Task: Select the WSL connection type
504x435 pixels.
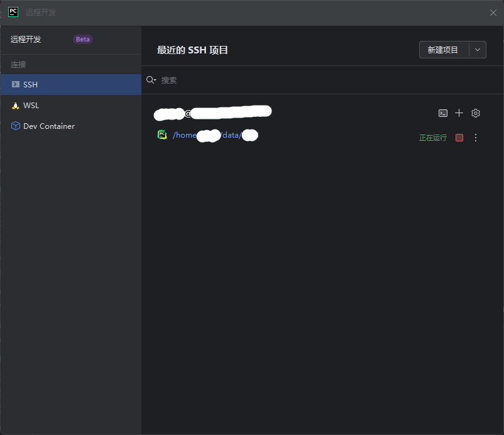Action: click(x=71, y=106)
